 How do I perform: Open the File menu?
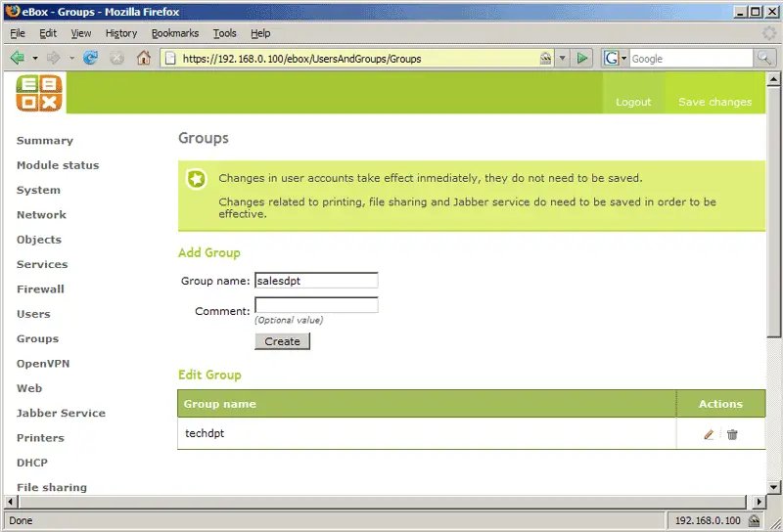pos(18,33)
